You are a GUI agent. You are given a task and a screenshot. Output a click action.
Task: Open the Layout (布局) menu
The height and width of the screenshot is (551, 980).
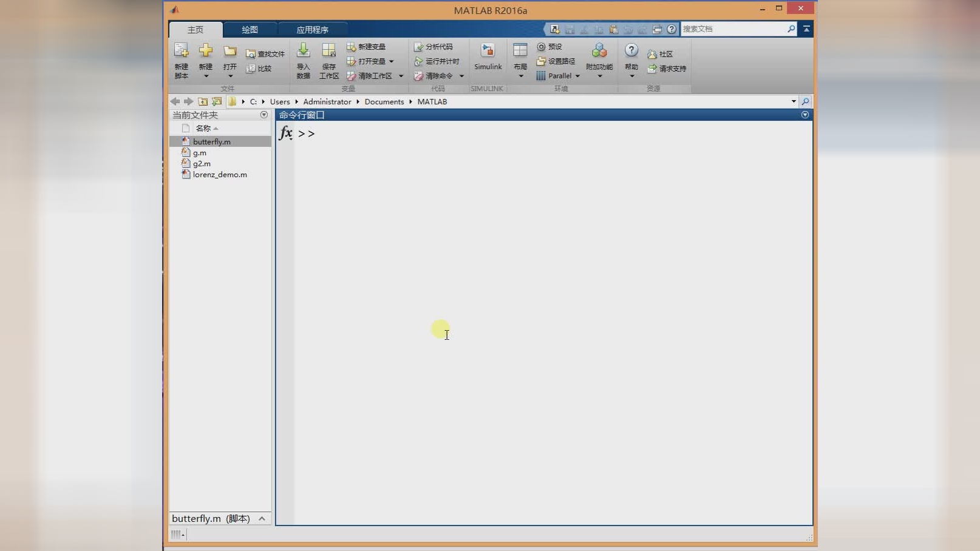pyautogui.click(x=520, y=59)
